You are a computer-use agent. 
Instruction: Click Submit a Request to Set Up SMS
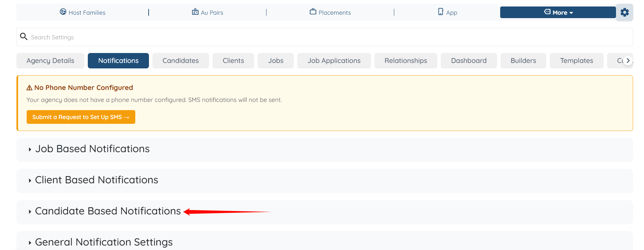click(81, 117)
